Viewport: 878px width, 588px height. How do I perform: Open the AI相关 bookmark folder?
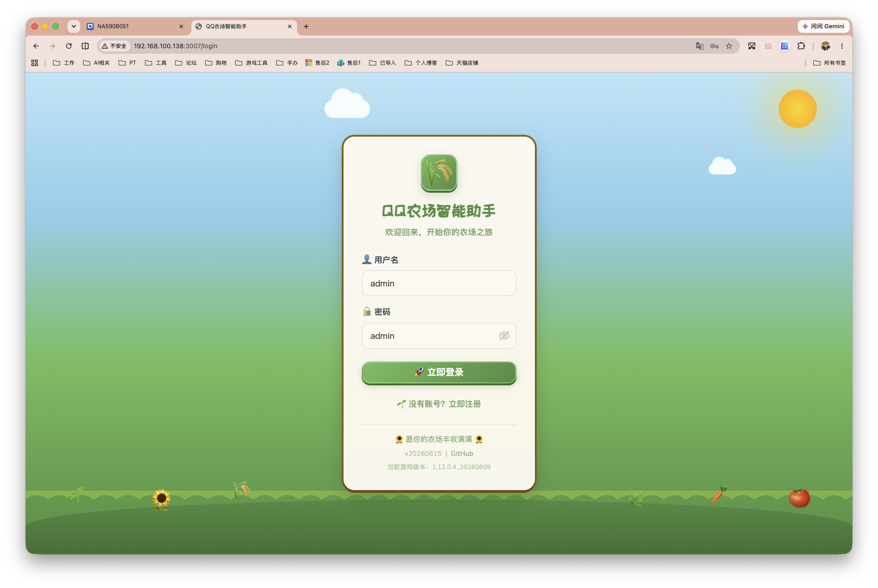pos(97,63)
